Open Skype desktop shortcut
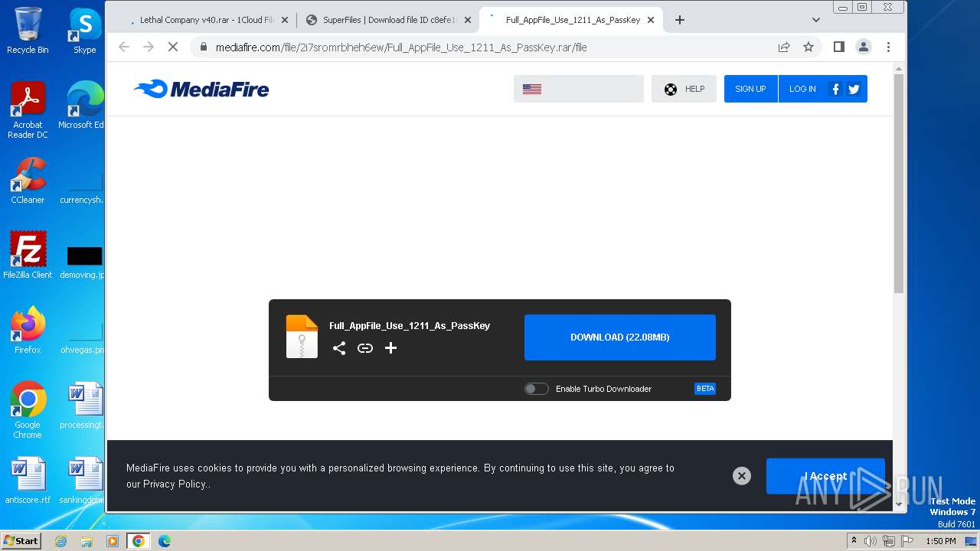The image size is (980, 551). pos(84,31)
